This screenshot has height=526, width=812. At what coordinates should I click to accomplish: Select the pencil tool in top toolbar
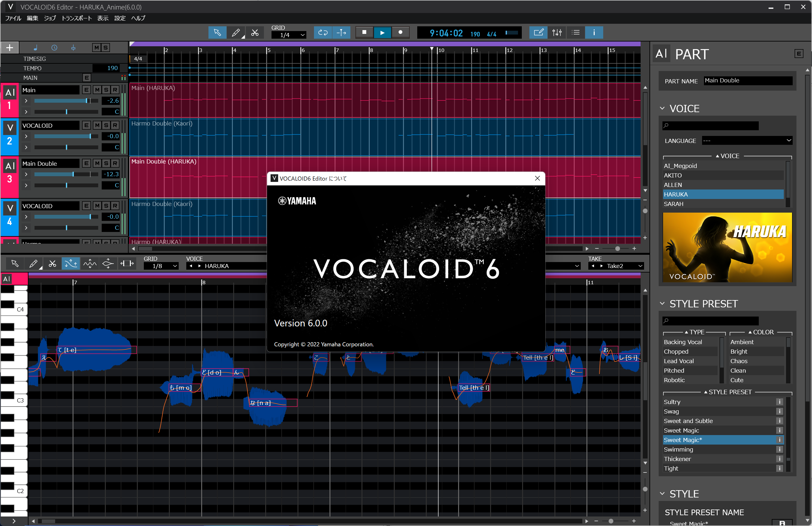[236, 32]
